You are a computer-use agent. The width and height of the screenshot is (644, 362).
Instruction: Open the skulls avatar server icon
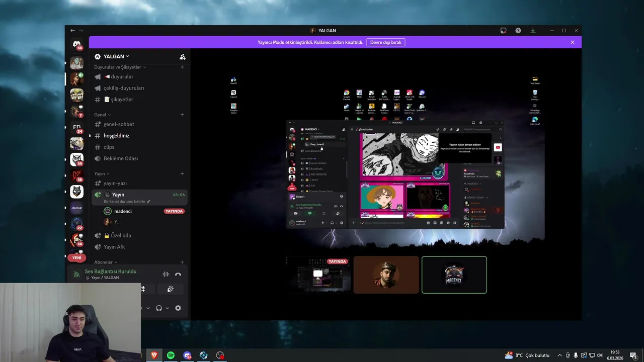[x=76, y=95]
